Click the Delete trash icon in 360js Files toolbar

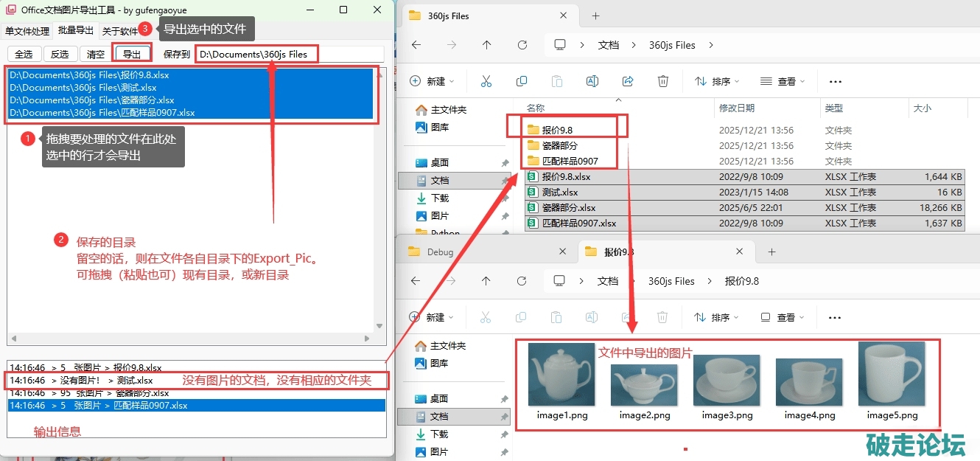663,81
